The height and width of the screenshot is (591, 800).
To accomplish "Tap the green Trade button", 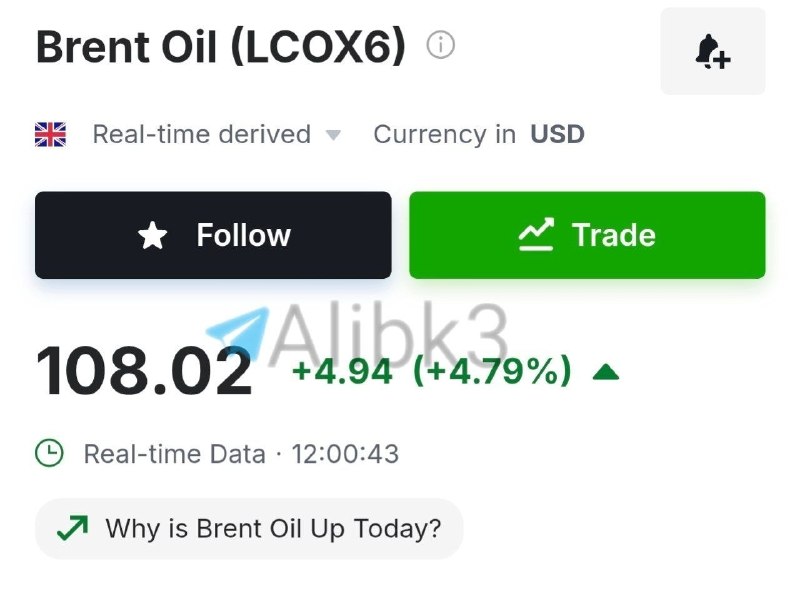I will click(x=587, y=235).
